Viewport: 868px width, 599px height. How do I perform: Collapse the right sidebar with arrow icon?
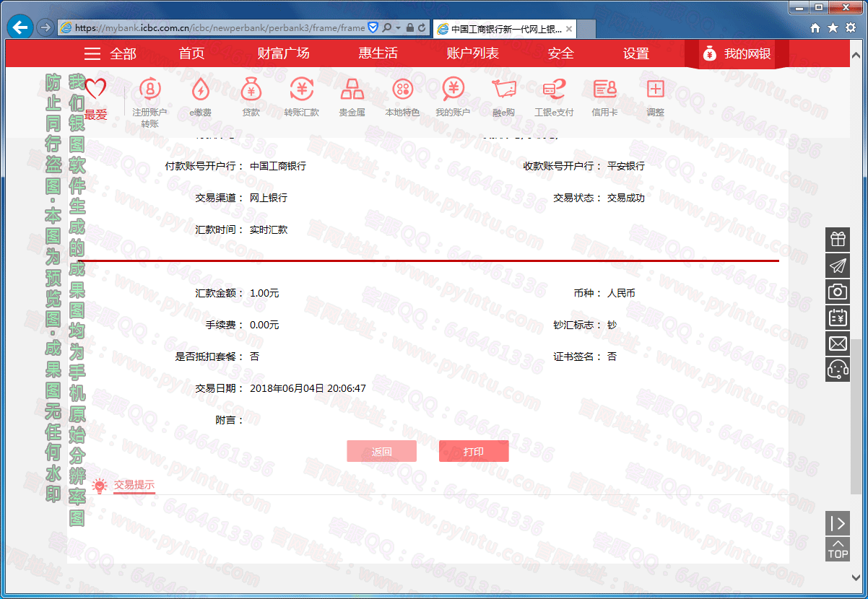click(x=838, y=523)
